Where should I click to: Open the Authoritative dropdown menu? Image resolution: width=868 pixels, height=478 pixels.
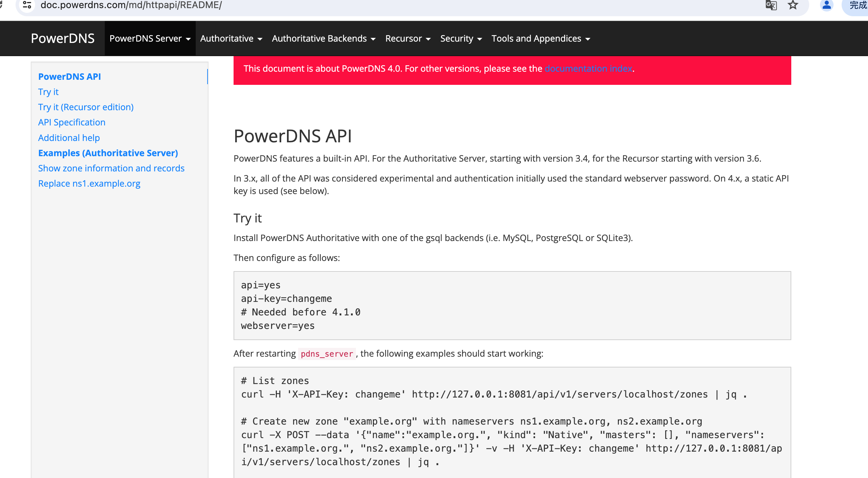[x=231, y=39]
